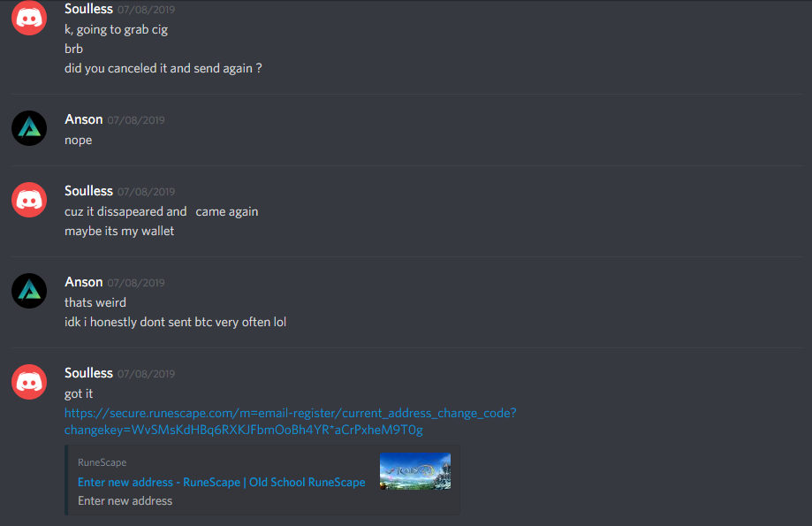Select the "brb" message line
The height and width of the screenshot is (526, 812).
tap(73, 49)
